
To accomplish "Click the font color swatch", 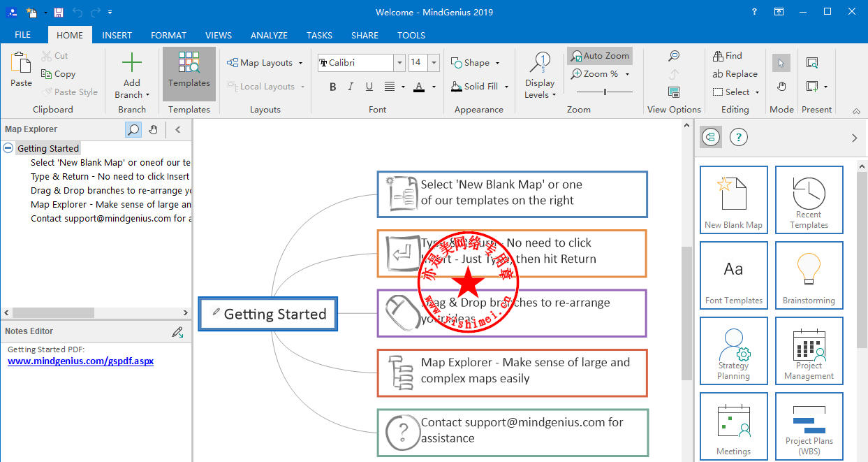I will coord(419,87).
